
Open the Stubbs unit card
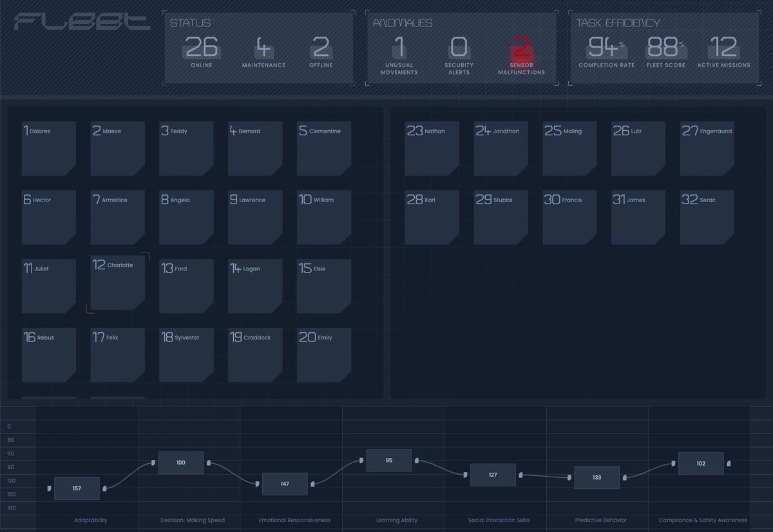pos(501,217)
